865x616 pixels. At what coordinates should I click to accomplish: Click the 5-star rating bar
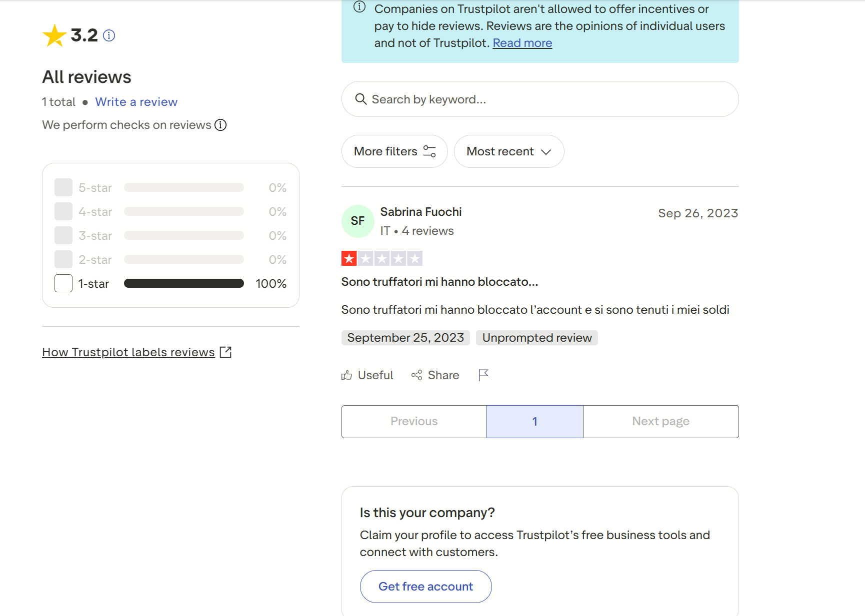coord(184,187)
